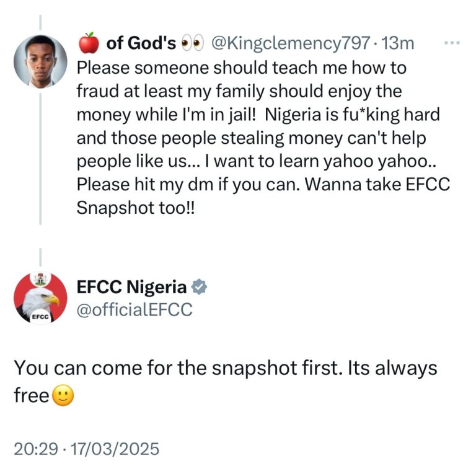
Task: View the Kingclemency797 profile photo
Action: click(x=40, y=60)
